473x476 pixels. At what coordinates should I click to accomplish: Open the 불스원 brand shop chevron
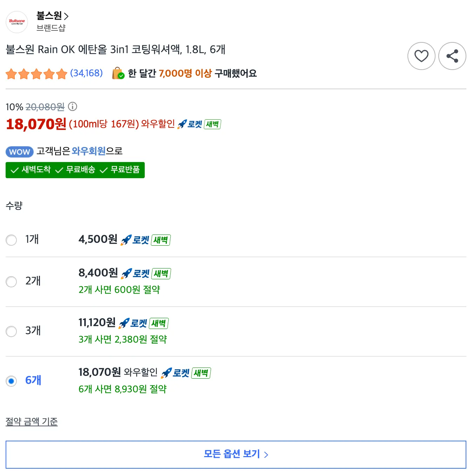click(x=66, y=16)
